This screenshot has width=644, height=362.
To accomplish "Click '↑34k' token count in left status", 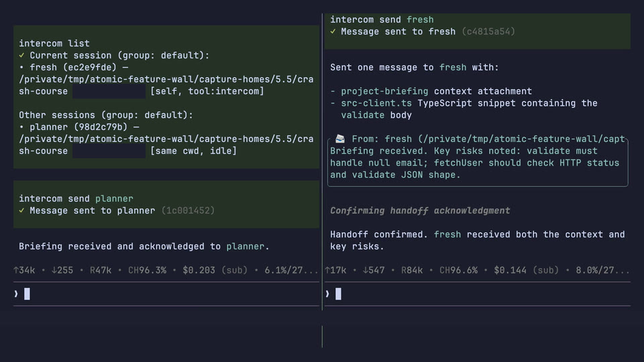I will click(x=24, y=270).
